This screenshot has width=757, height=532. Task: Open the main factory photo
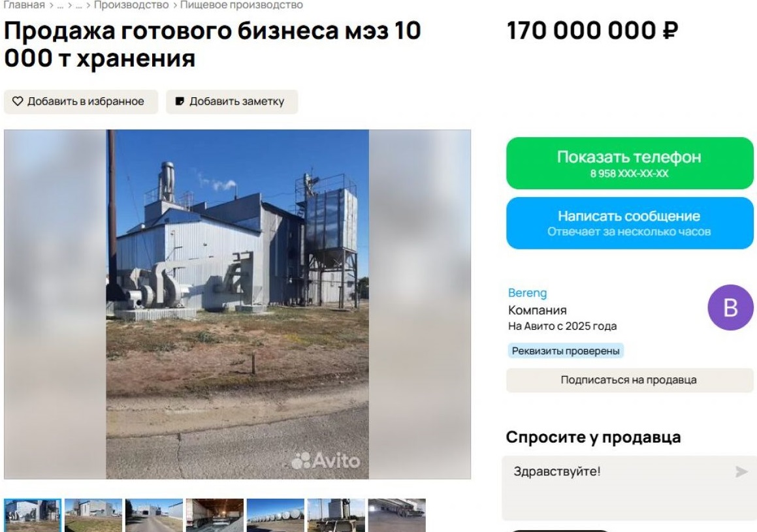[x=238, y=304]
